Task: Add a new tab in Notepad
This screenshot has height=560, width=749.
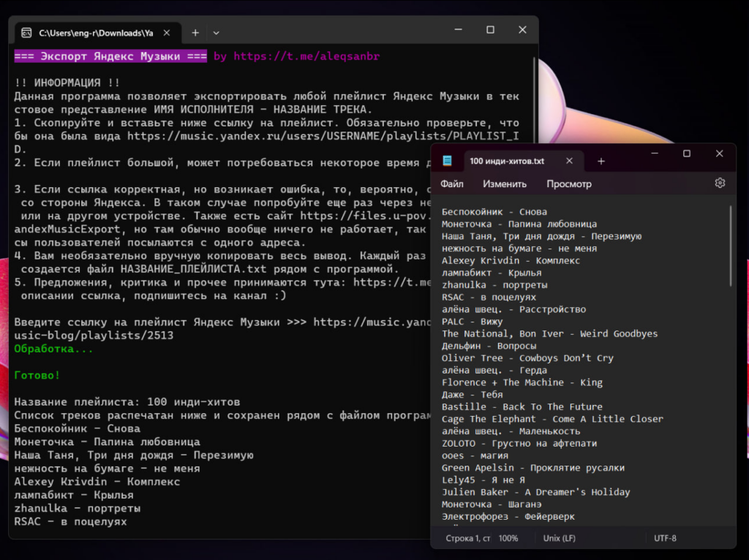Action: [x=601, y=161]
